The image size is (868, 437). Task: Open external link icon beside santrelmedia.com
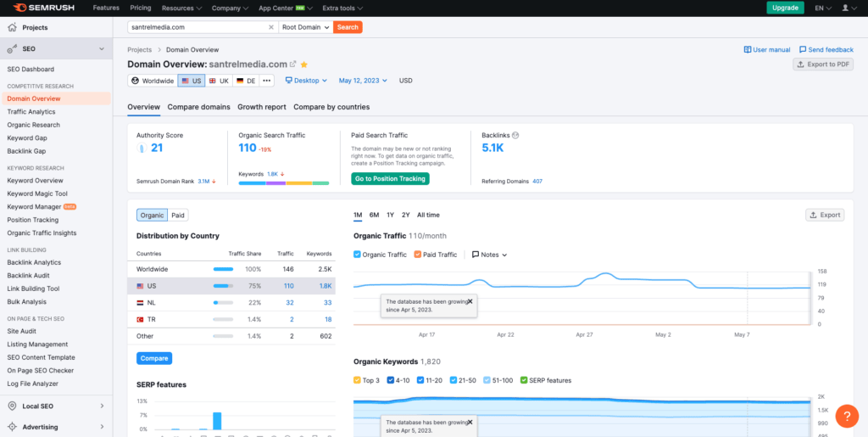(x=293, y=64)
